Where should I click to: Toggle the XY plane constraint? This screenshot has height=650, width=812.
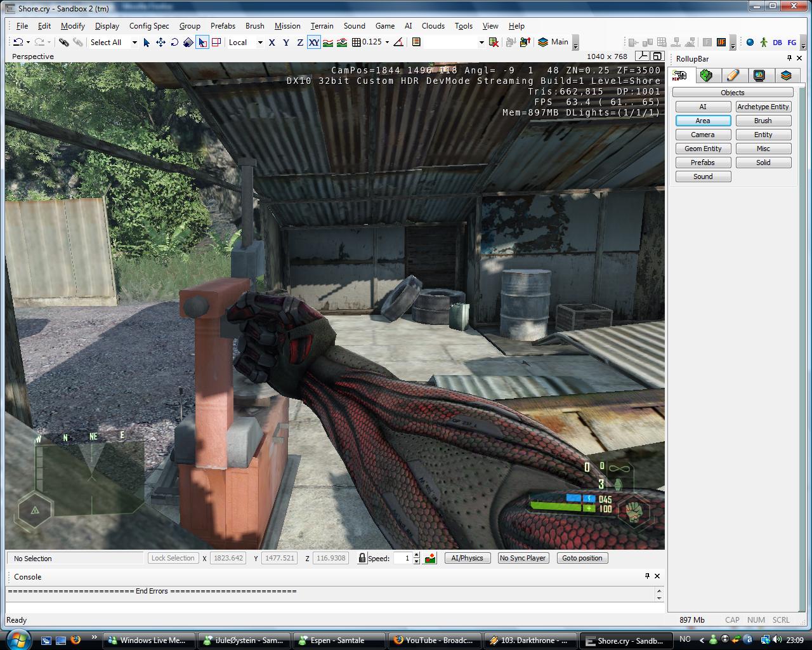[314, 42]
